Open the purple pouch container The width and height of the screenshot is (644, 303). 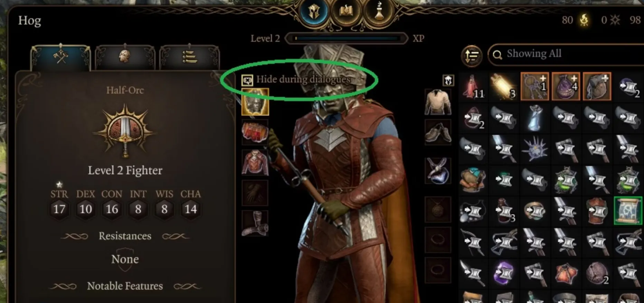566,87
